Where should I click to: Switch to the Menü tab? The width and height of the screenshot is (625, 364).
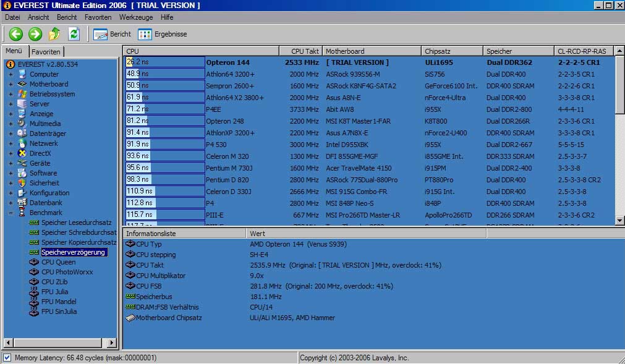click(x=14, y=51)
